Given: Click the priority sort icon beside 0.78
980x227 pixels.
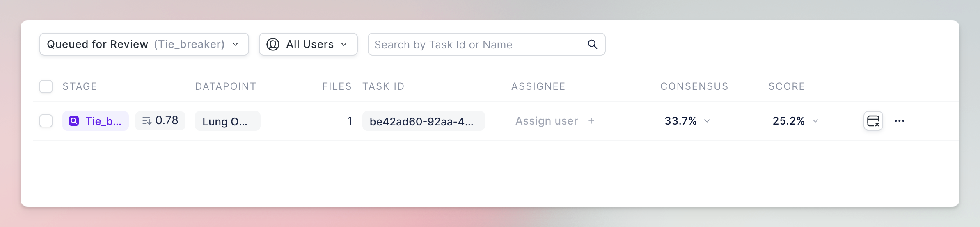Looking at the screenshot, I should point(147,121).
